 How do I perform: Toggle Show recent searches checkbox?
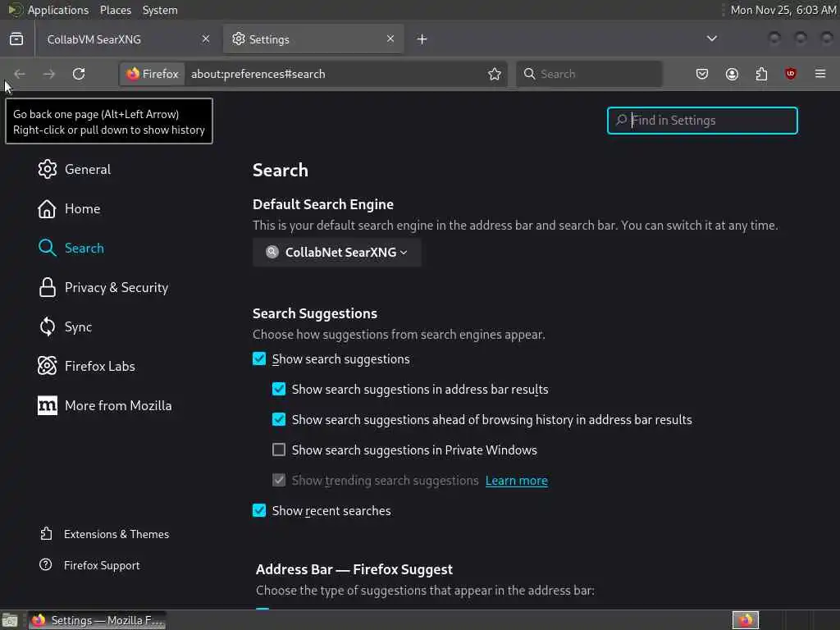coord(259,510)
